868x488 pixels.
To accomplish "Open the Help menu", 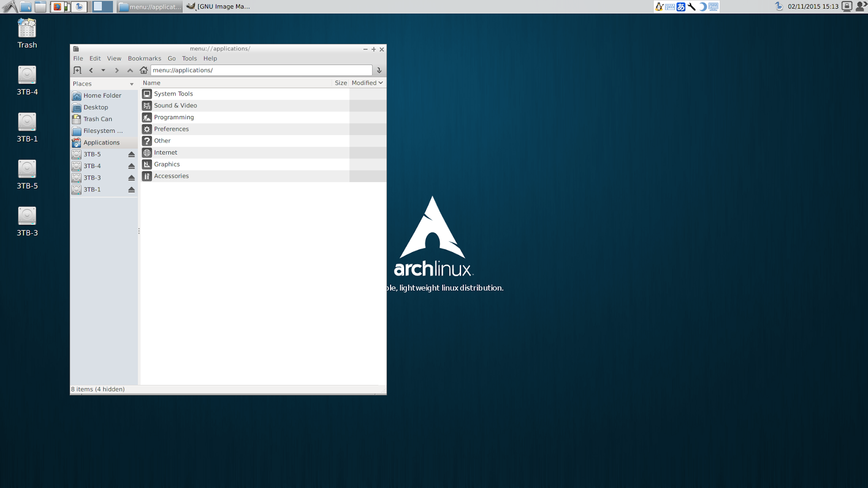I will coord(210,59).
